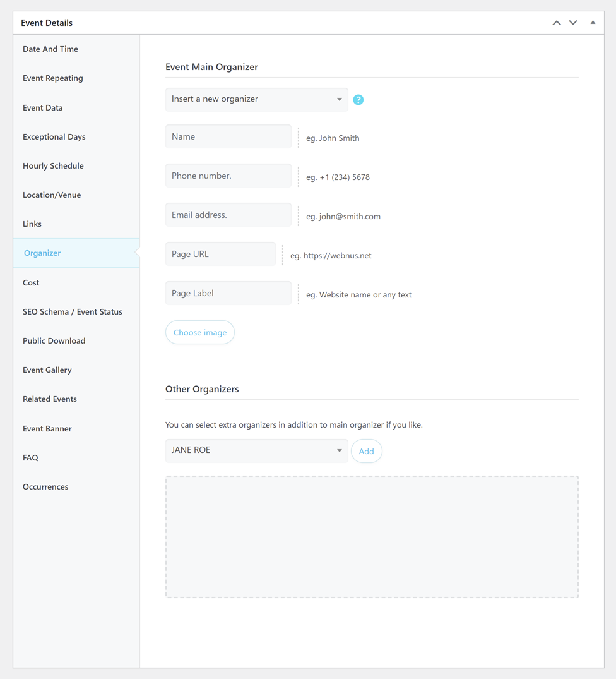Focus the Page Label input

coord(228,294)
